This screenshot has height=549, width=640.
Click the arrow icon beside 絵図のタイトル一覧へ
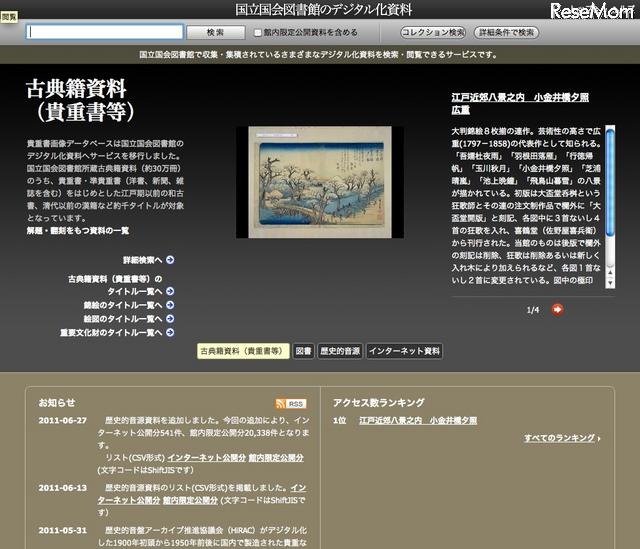[x=171, y=319]
